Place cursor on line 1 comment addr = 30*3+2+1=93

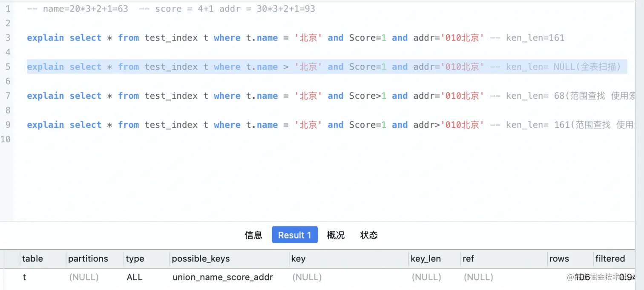[x=267, y=9]
